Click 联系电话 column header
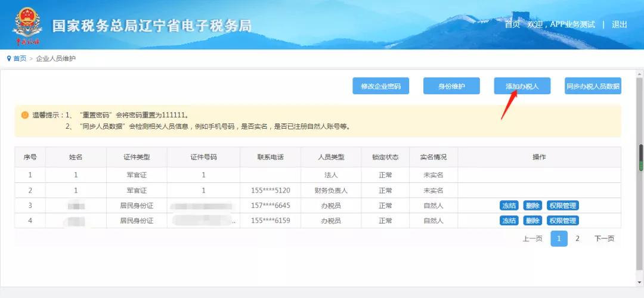Screen dimensions: 644x298 [270, 157]
